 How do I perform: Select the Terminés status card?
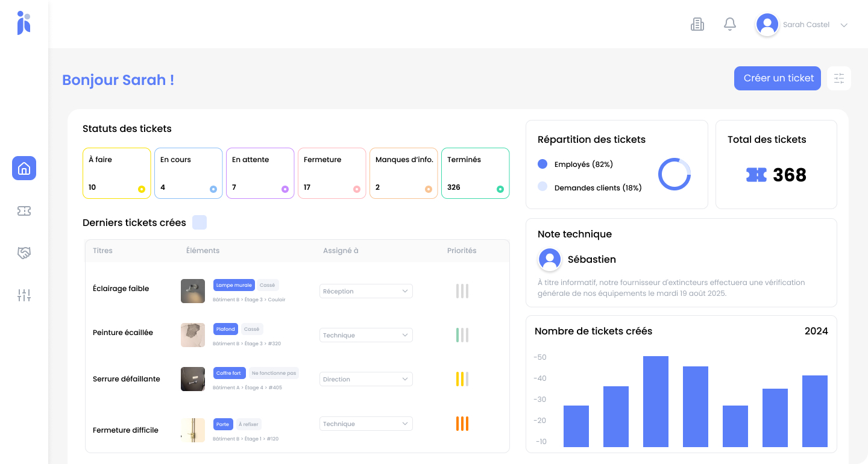475,173
